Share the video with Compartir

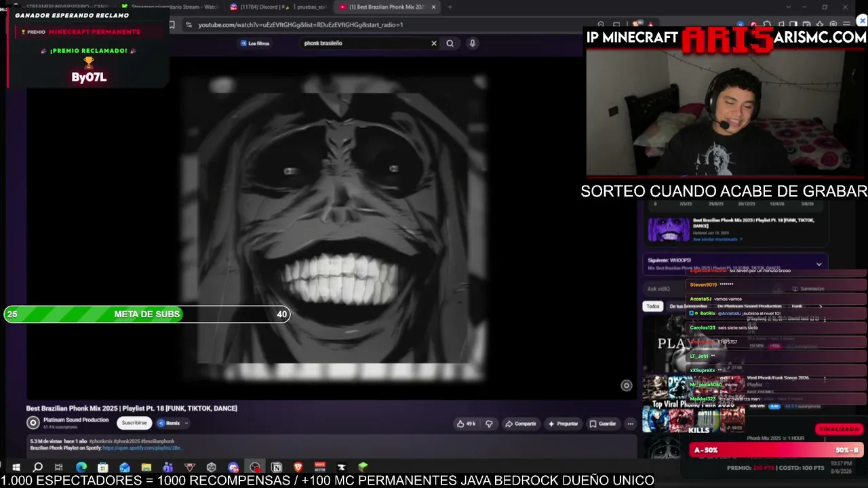click(521, 424)
